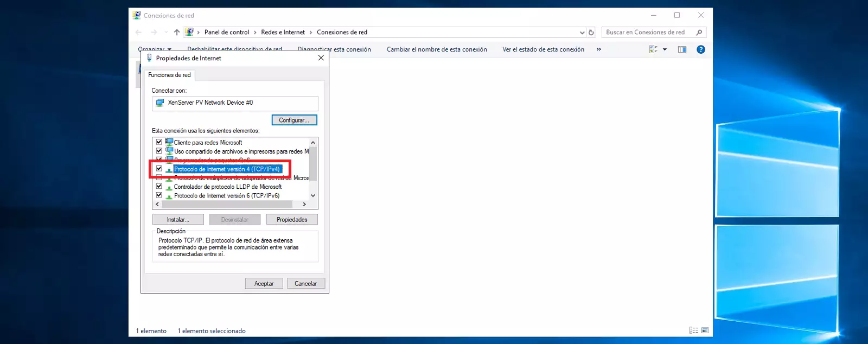This screenshot has width=868, height=344.
Task: Click the Configurar... button
Action: coord(294,120)
